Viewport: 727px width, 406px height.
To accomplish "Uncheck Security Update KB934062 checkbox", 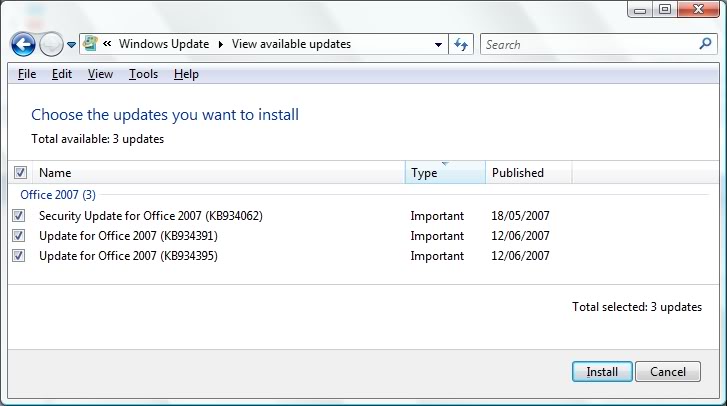I will (x=19, y=216).
